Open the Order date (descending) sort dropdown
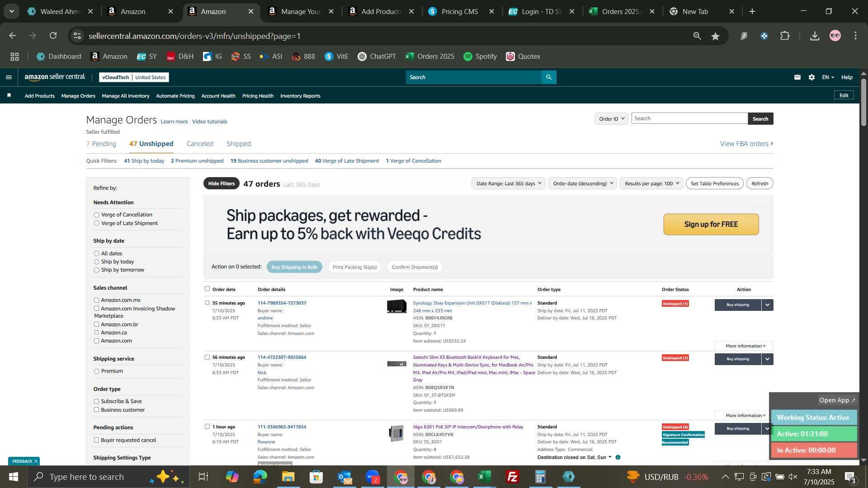The width and height of the screenshot is (868, 488). click(x=583, y=183)
